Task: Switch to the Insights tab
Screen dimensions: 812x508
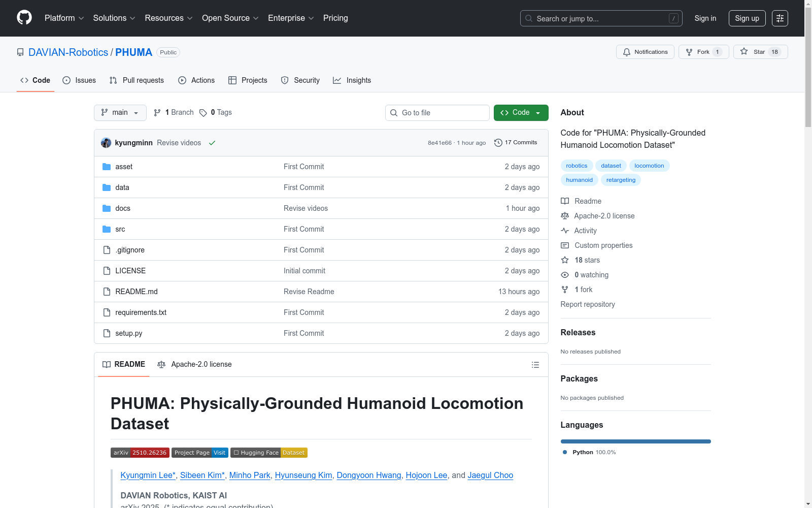Action: (x=352, y=80)
